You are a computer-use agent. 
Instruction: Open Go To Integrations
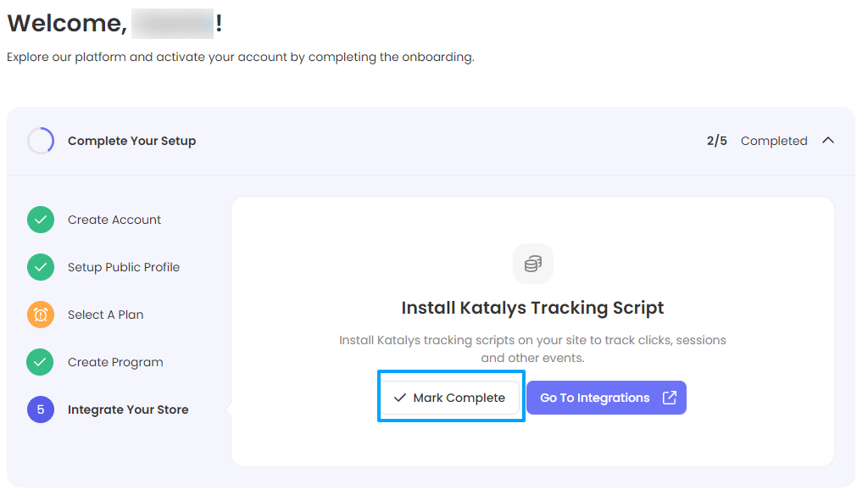(595, 398)
